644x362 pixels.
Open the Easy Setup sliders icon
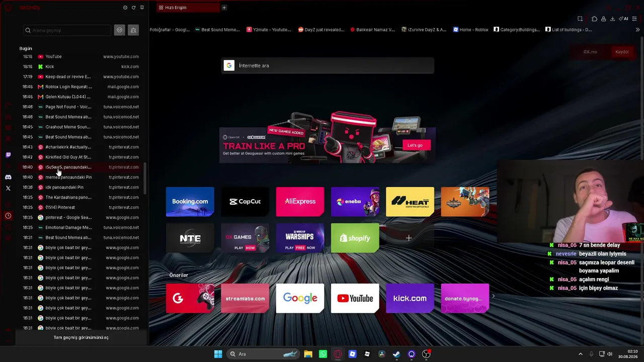pyautogui.click(x=634, y=19)
